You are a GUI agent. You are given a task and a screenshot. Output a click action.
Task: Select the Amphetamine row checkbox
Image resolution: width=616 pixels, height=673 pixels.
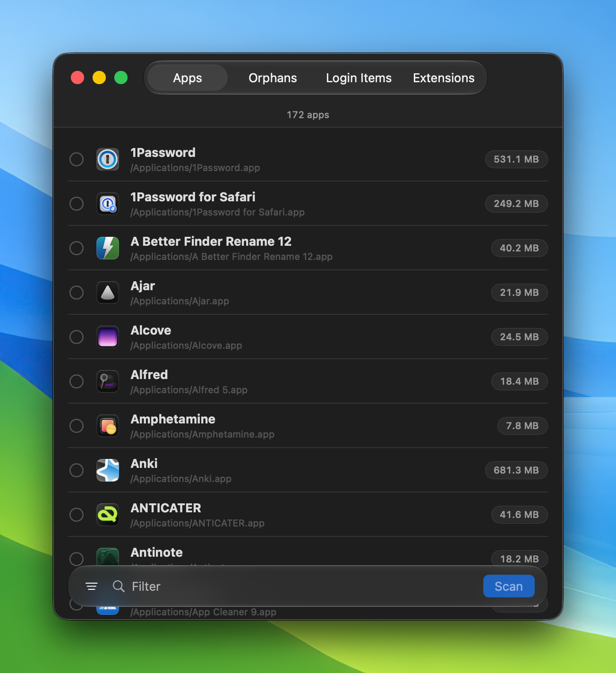(x=77, y=426)
